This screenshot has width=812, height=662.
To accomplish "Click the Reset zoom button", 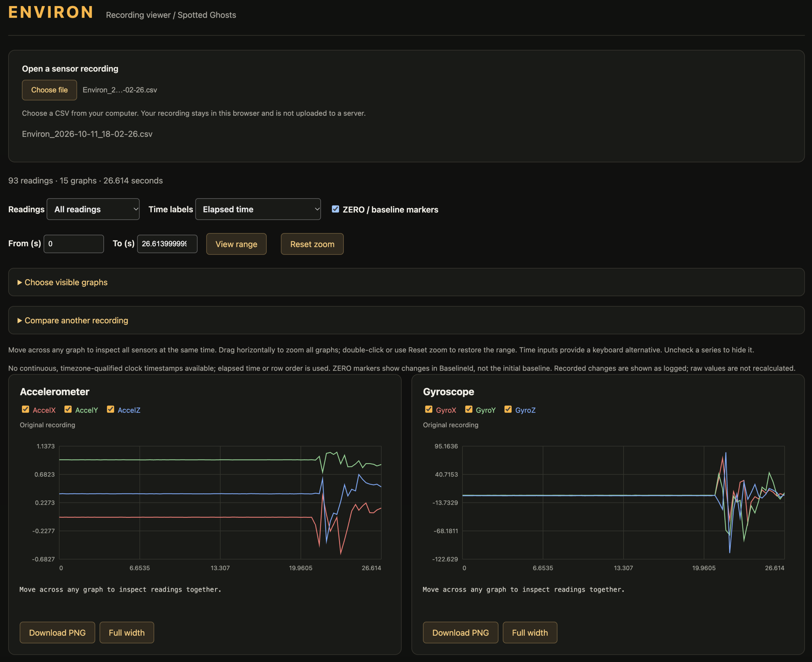I will (x=312, y=244).
